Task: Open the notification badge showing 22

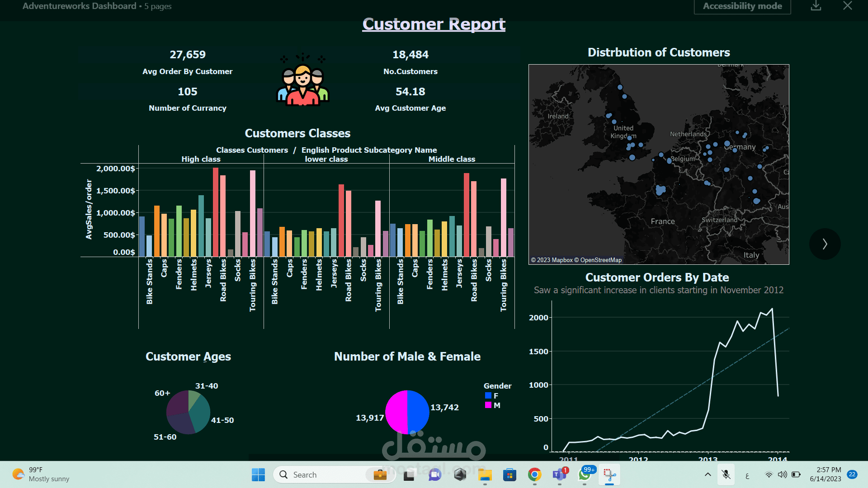Action: point(852,474)
